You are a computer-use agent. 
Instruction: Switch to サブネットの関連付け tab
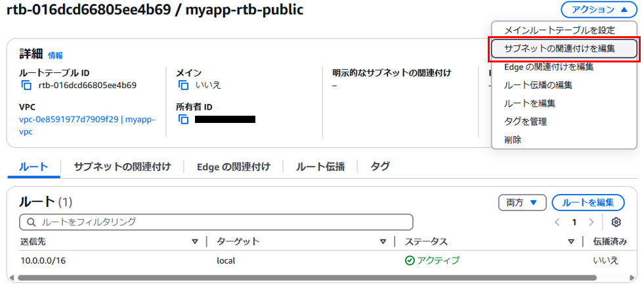[x=122, y=166]
